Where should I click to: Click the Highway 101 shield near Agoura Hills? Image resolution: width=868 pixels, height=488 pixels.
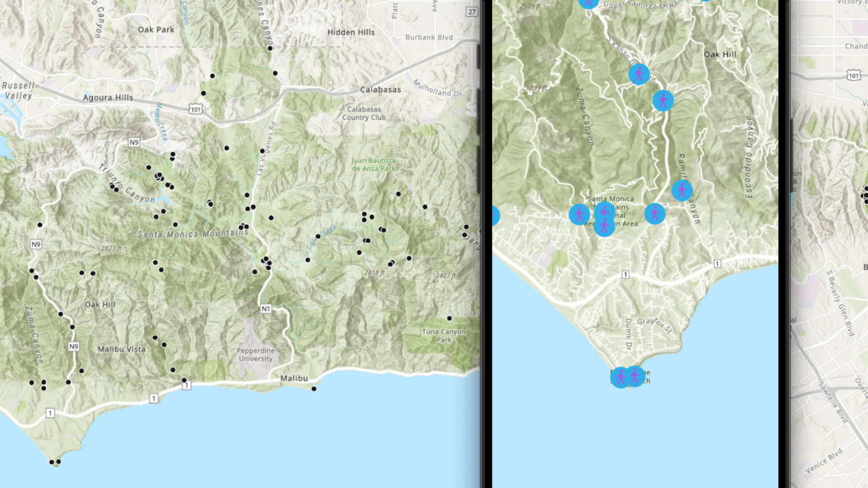195,109
